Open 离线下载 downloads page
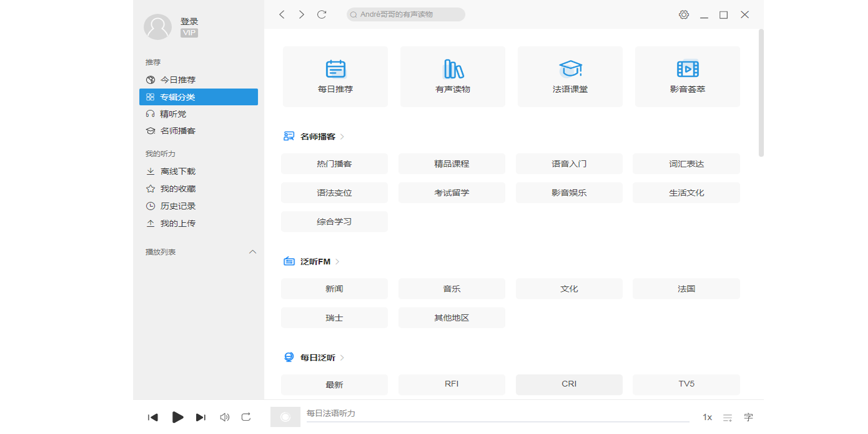Screen dimensions: 868x434 (x=198, y=171)
